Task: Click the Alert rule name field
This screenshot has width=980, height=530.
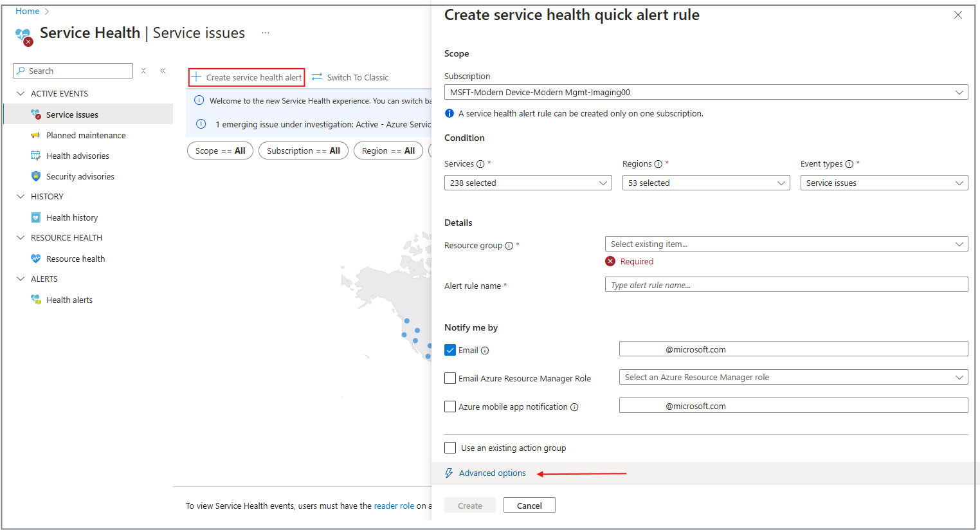Action: pyautogui.click(x=786, y=285)
